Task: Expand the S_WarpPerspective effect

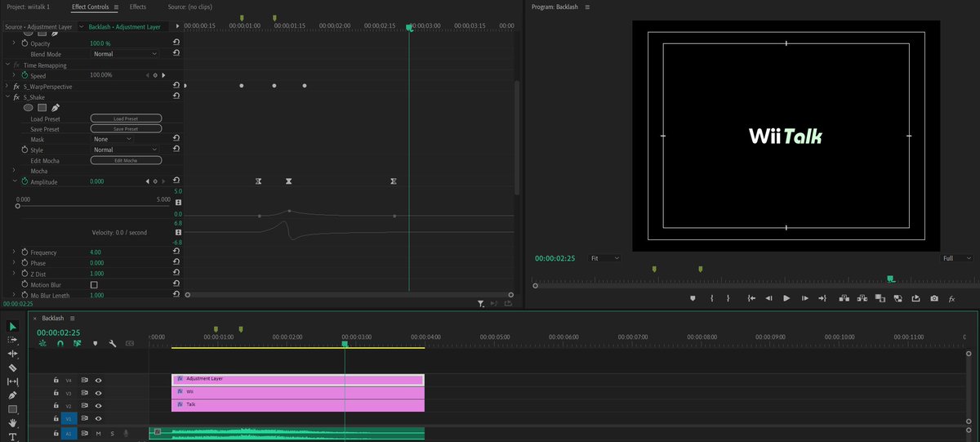Action: 7,86
